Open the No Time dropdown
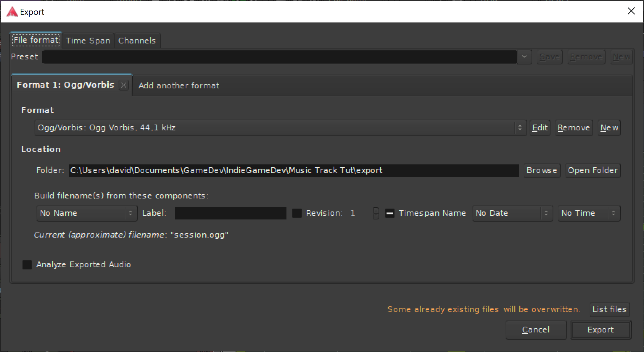 589,213
